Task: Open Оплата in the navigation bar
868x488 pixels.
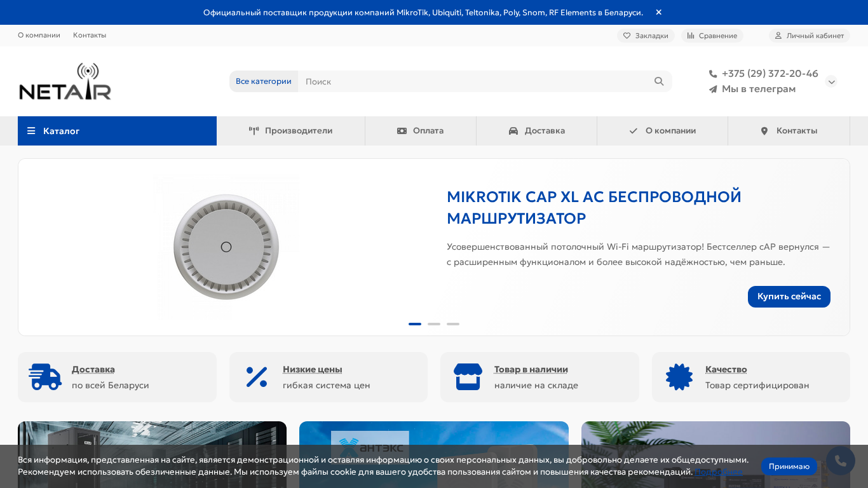Action: (421, 131)
